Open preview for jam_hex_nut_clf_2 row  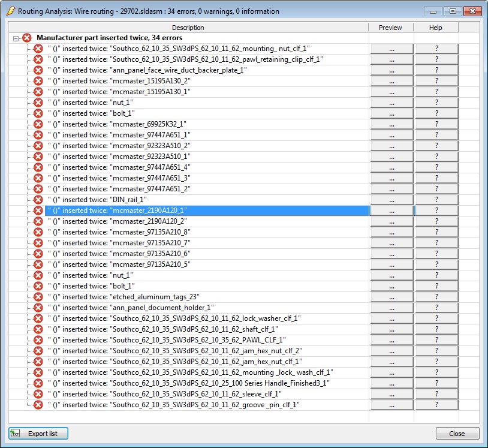pyautogui.click(x=392, y=351)
